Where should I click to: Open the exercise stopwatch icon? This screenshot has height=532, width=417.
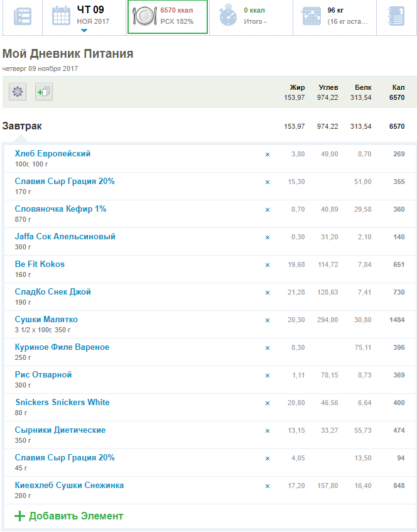[229, 16]
